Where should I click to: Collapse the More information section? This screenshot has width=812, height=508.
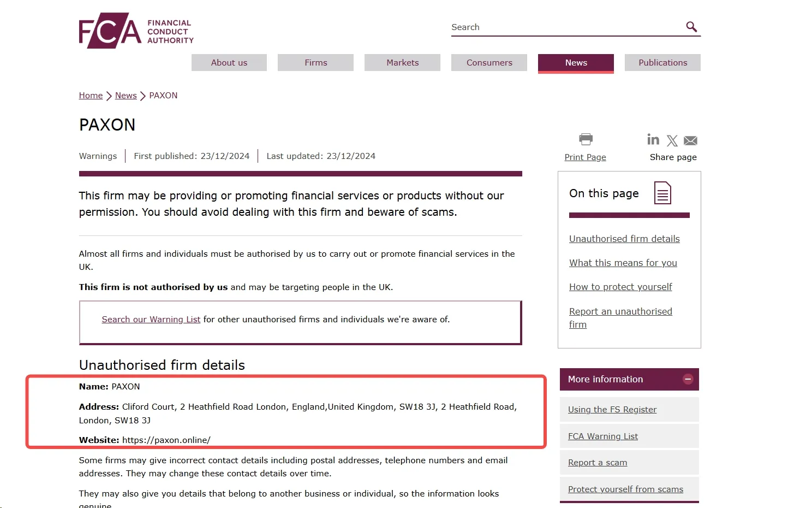tap(688, 379)
